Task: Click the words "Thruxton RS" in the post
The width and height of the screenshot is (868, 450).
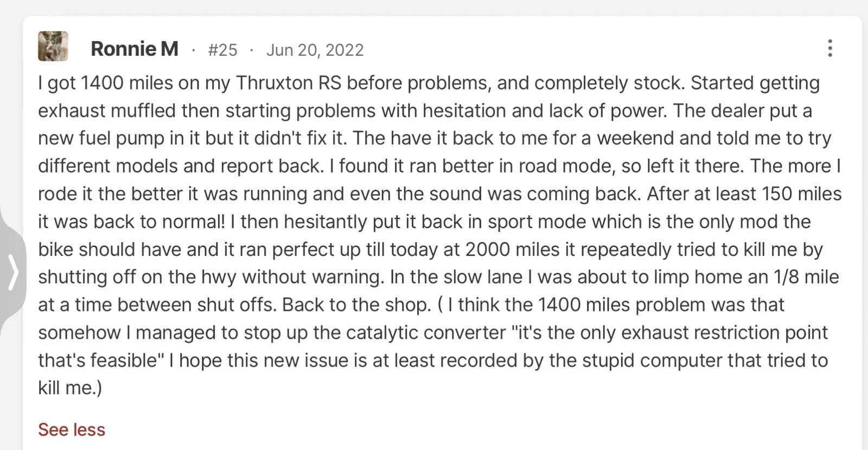Action: (289, 83)
